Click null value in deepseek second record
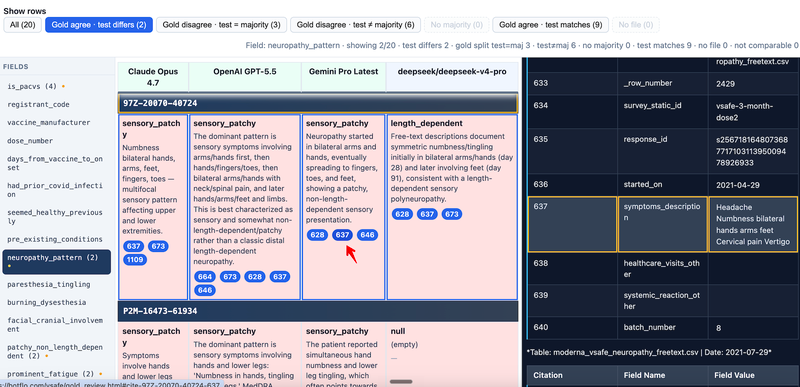The height and width of the screenshot is (387, 800). click(398, 331)
